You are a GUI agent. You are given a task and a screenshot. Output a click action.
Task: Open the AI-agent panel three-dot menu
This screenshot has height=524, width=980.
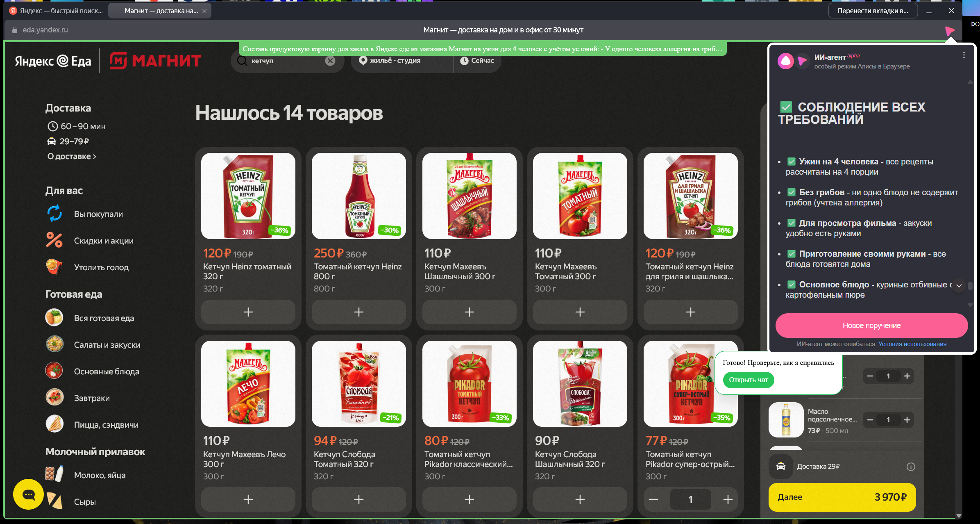coord(964,55)
